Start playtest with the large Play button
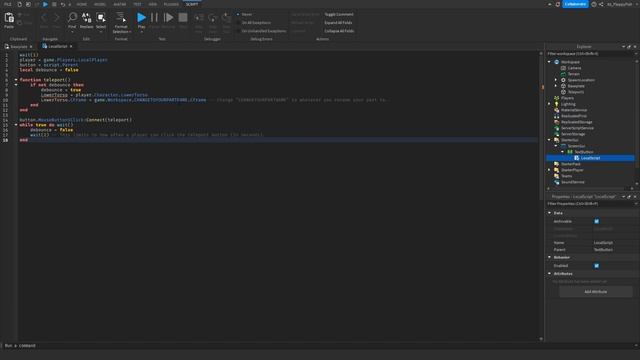 141,17
